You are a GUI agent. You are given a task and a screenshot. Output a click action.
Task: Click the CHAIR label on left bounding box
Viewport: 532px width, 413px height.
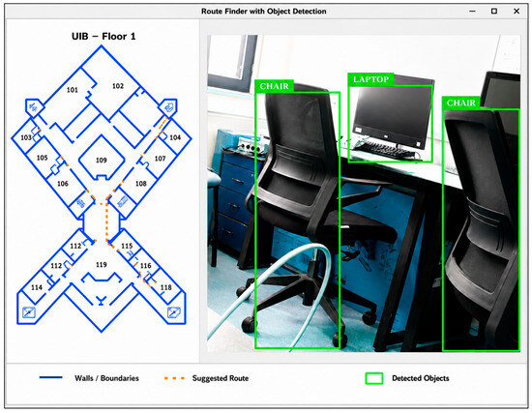pos(274,86)
